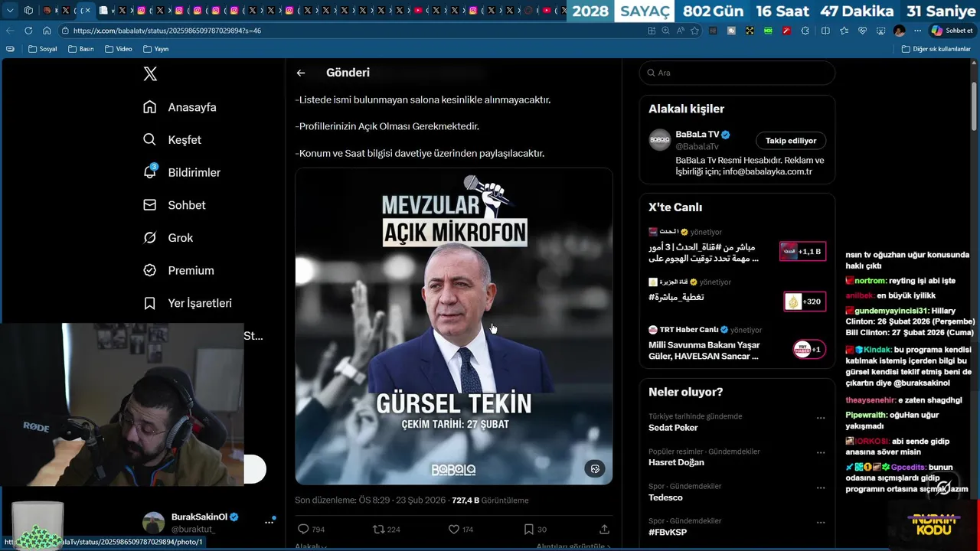Image resolution: width=980 pixels, height=551 pixels.
Task: Open the +320 live listeners badge
Action: [805, 302]
